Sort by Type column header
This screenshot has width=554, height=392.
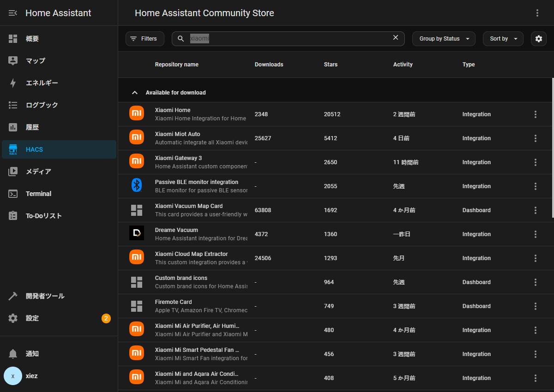coord(469,65)
